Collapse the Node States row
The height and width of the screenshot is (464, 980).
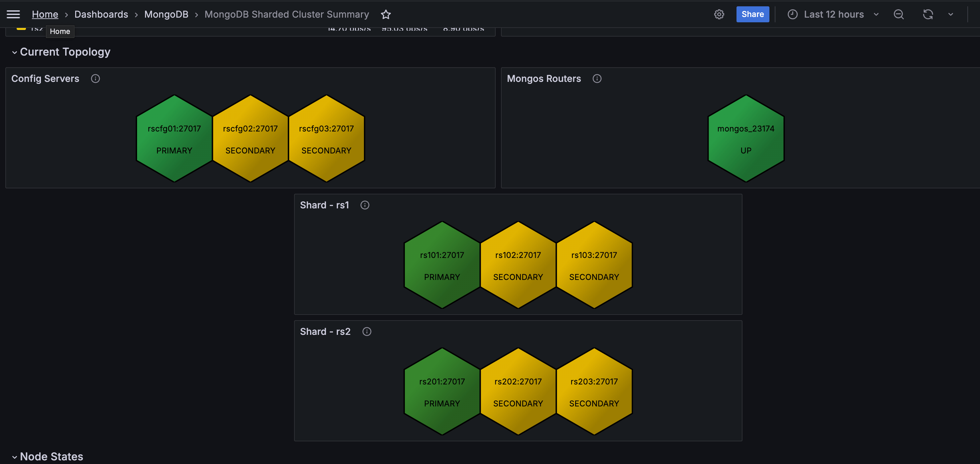pos(14,457)
